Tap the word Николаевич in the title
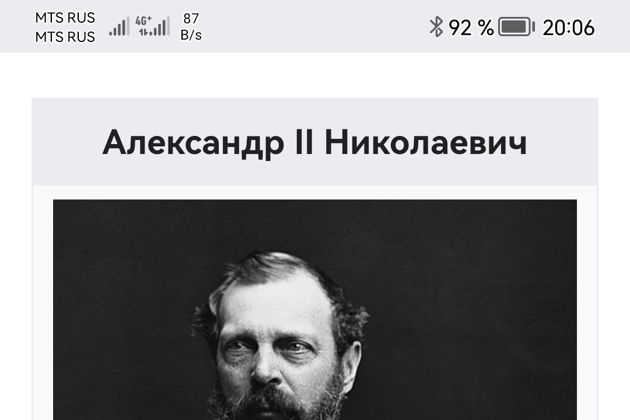Viewport: 630px width, 420px height. pyautogui.click(x=426, y=143)
